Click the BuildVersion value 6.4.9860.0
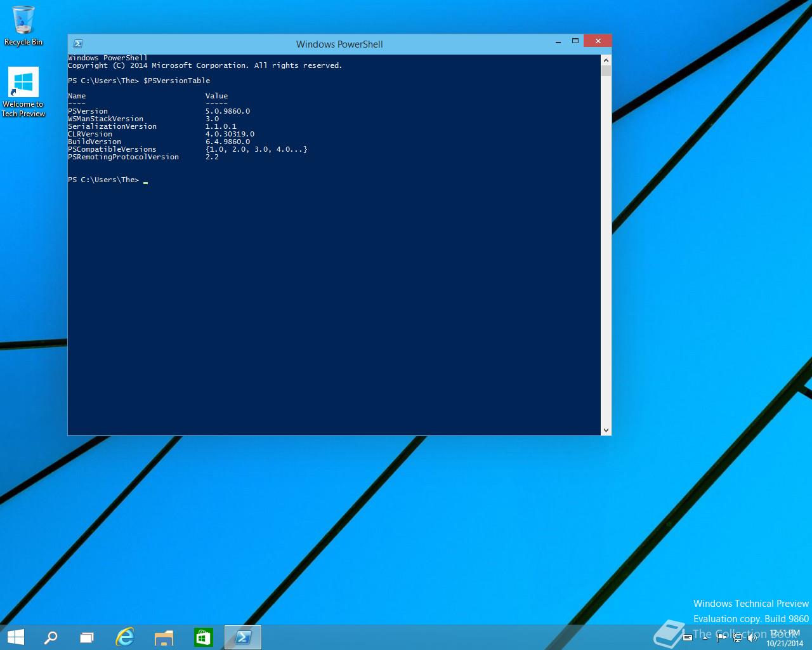This screenshot has height=650, width=812. (228, 142)
